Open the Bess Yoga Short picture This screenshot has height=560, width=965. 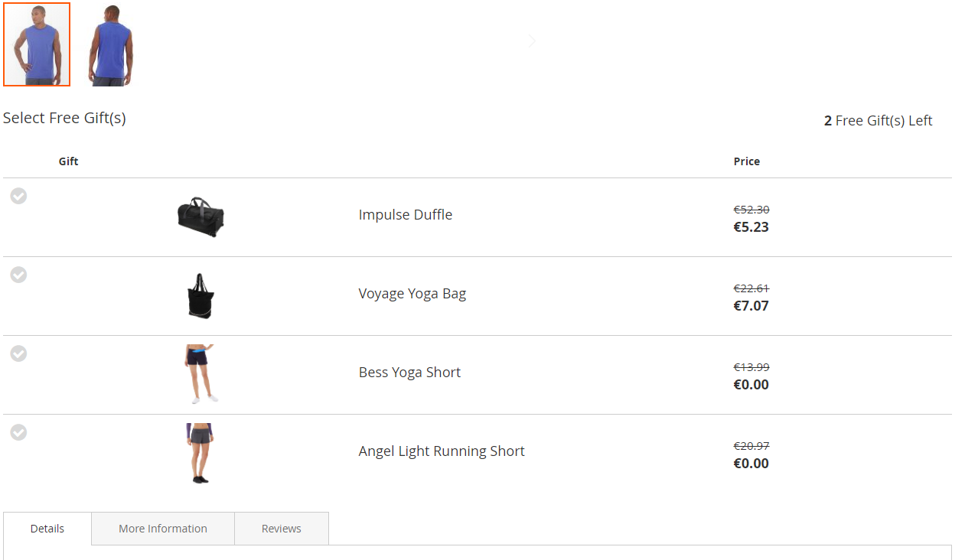(x=200, y=374)
